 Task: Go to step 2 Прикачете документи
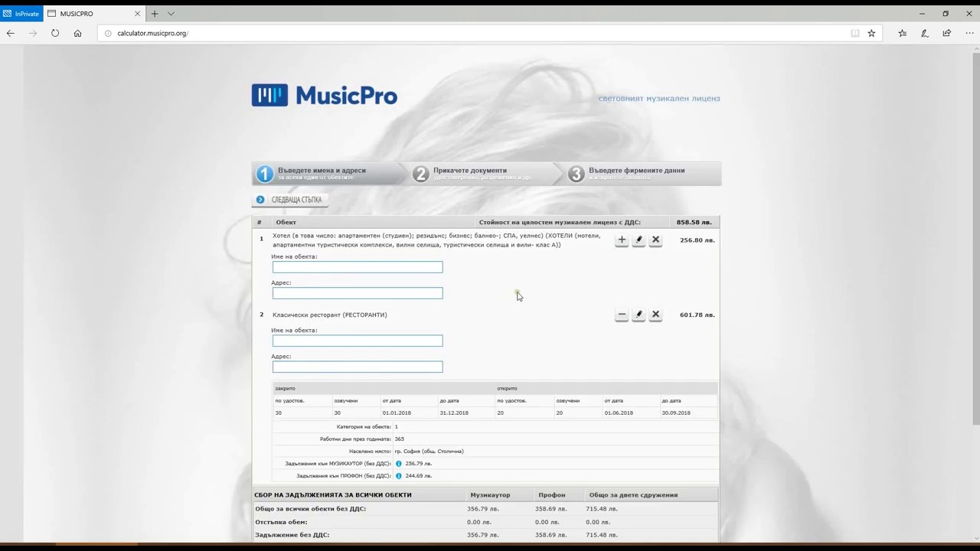(x=485, y=174)
